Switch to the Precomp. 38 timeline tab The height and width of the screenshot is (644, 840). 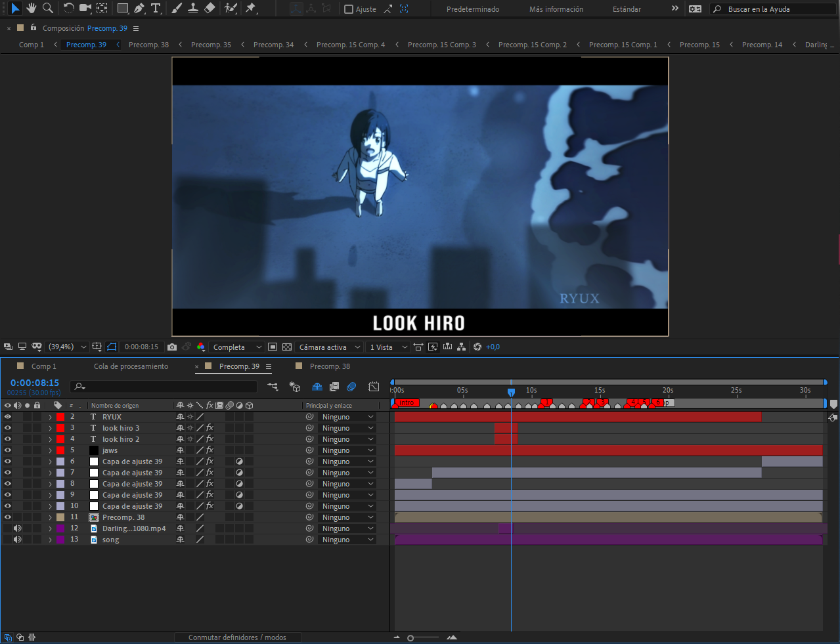[x=330, y=366]
